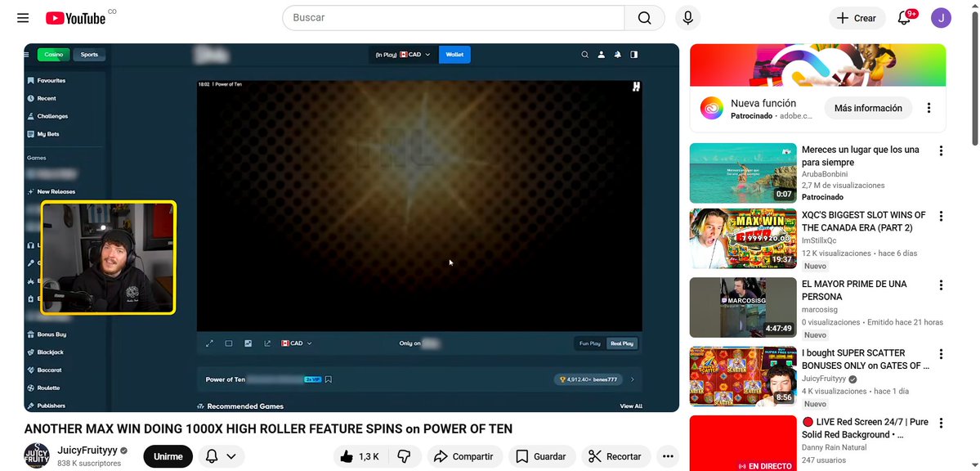Focus the Buscar search field
980x471 pixels.
tap(454, 18)
